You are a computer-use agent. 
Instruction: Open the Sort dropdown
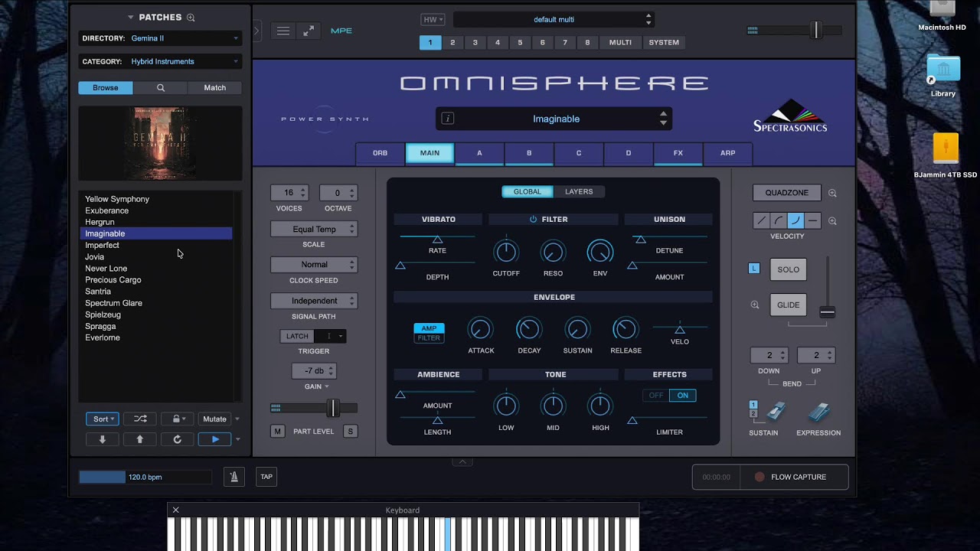click(x=102, y=419)
